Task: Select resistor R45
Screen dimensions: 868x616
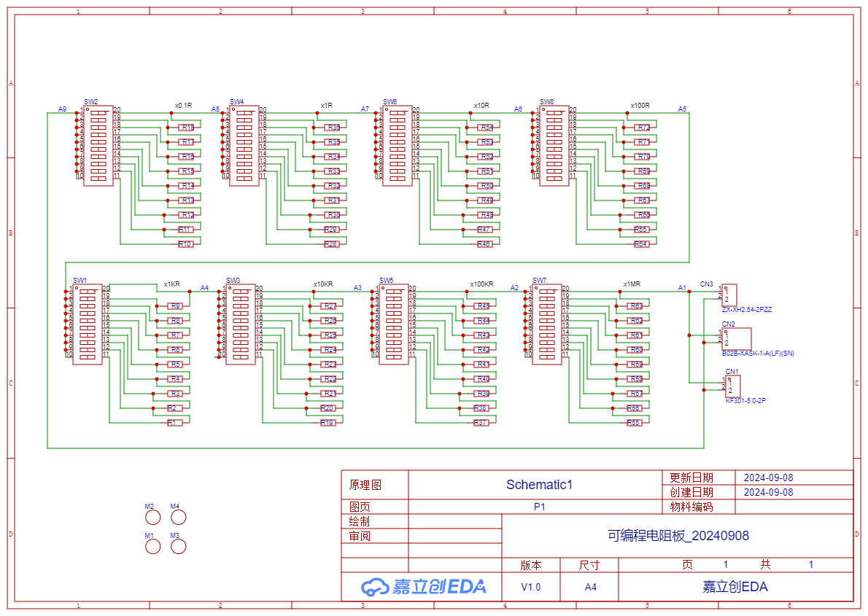Action: tap(483, 306)
